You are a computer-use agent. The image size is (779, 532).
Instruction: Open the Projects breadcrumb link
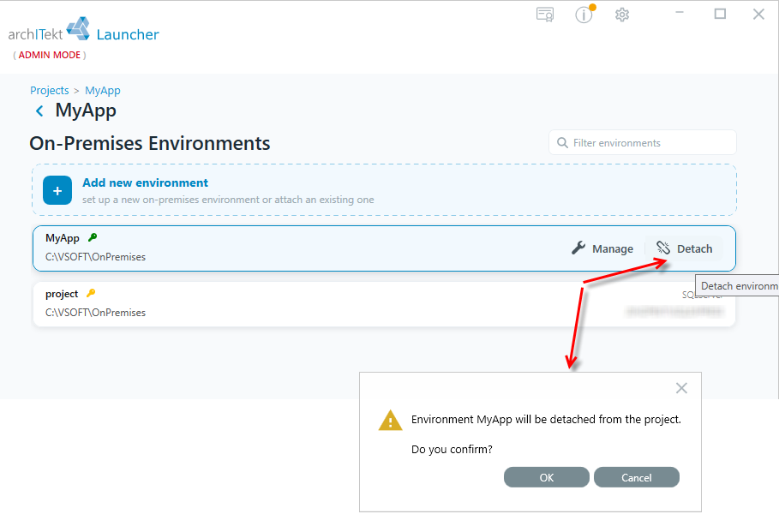(49, 91)
